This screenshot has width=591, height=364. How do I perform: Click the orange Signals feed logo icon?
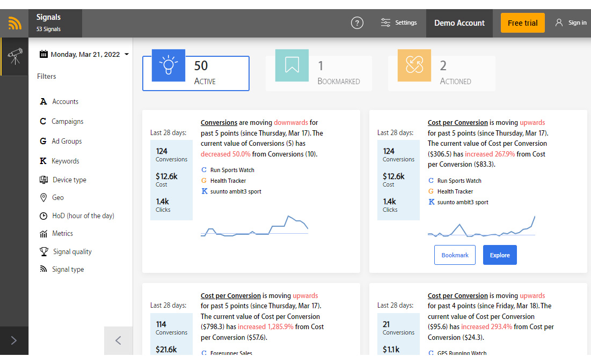pyautogui.click(x=14, y=23)
